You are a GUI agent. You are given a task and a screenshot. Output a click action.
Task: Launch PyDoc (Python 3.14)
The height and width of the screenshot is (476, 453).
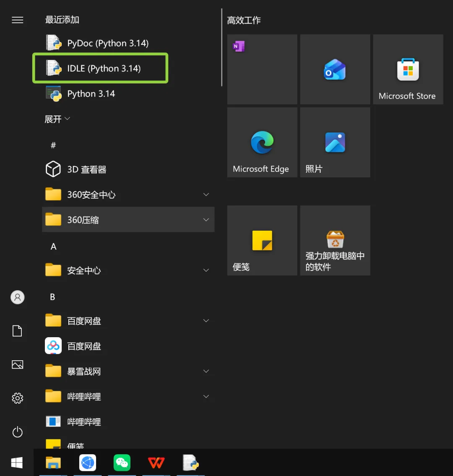tap(128, 43)
